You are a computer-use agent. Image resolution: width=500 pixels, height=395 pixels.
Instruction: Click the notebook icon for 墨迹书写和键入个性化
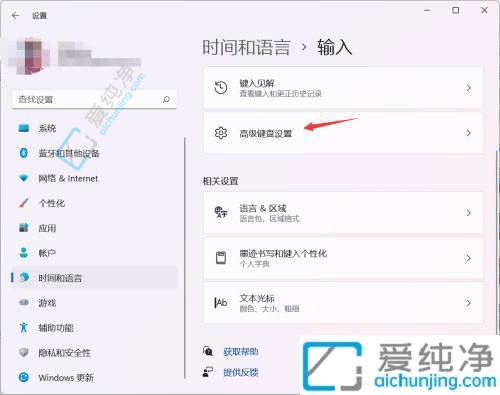click(221, 258)
